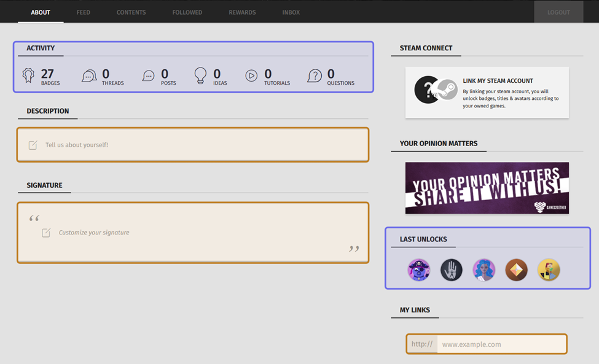Switch to the Contents tab
The image size is (599, 364).
(131, 12)
